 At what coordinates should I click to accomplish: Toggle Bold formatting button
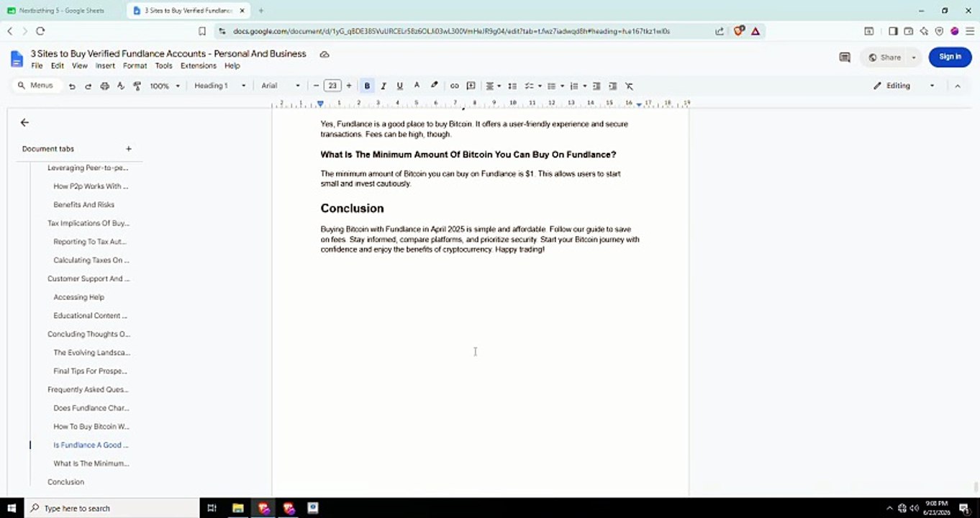pyautogui.click(x=367, y=86)
